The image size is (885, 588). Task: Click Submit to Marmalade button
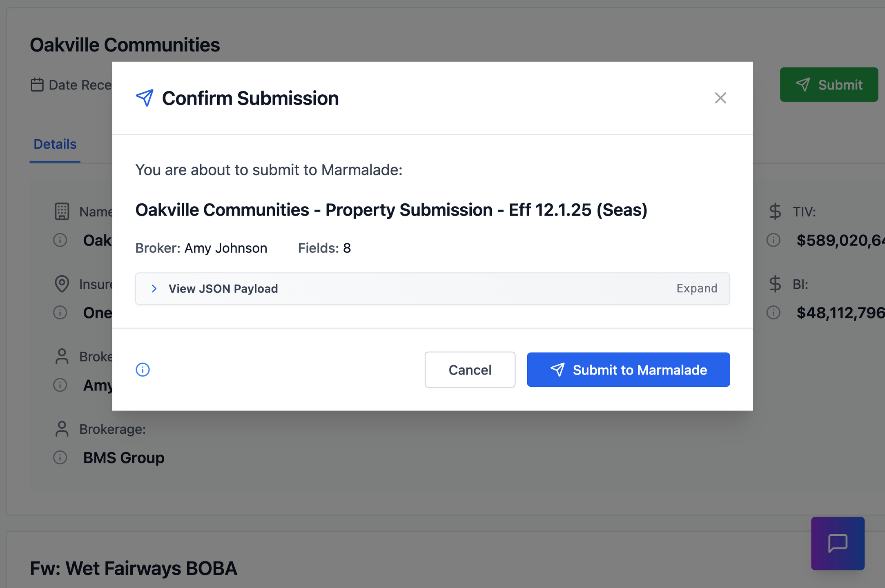click(628, 370)
